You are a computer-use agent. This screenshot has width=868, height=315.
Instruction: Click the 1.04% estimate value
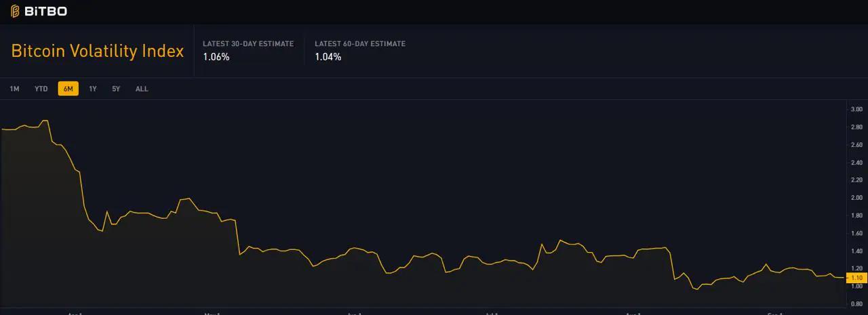(x=328, y=57)
